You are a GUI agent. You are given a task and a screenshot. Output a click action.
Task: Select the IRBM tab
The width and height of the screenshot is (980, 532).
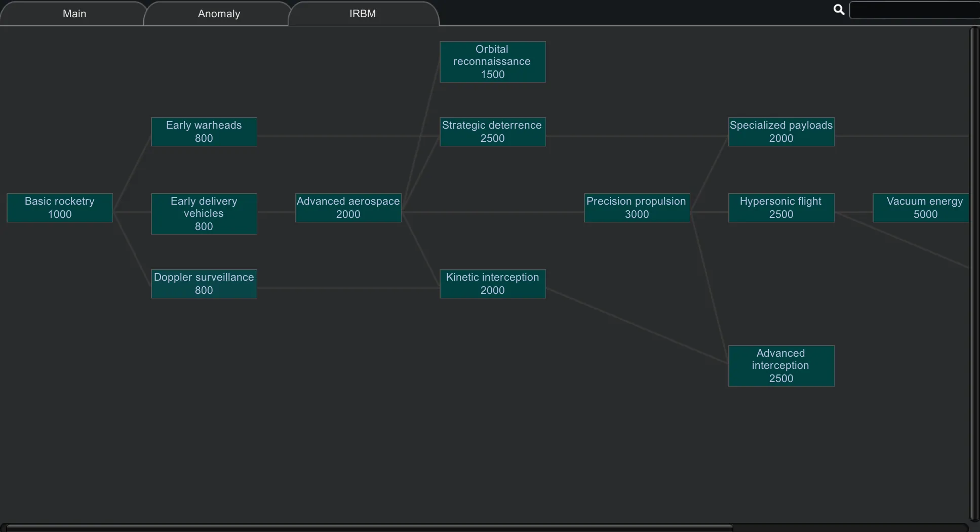click(x=363, y=14)
